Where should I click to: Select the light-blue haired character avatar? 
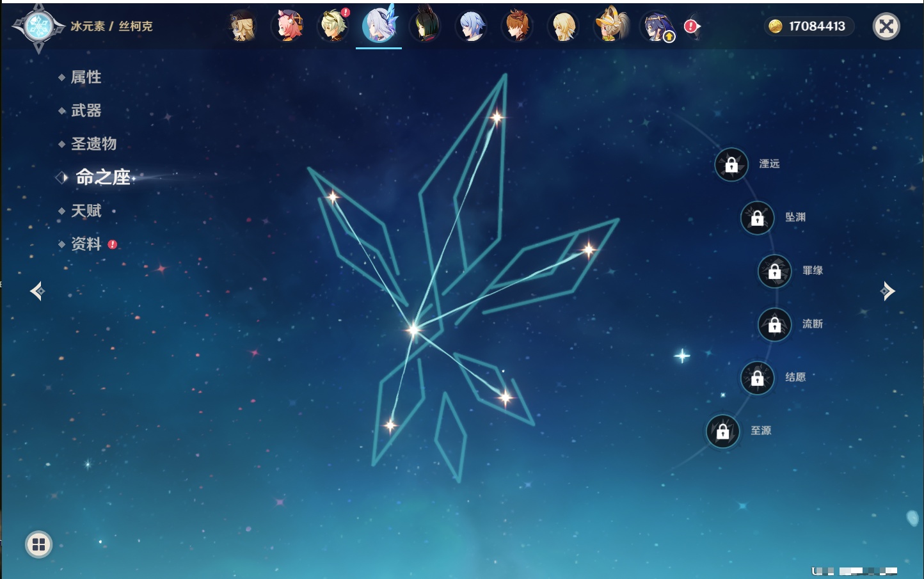[x=472, y=26]
